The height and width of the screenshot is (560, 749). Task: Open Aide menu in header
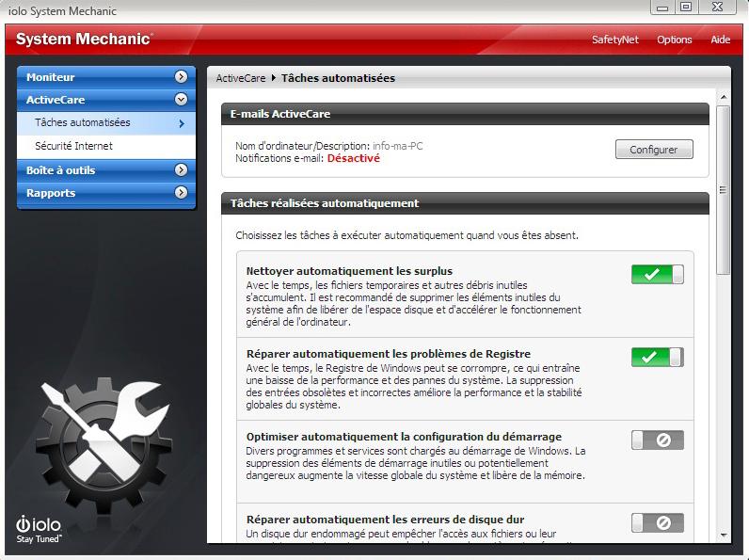click(721, 40)
